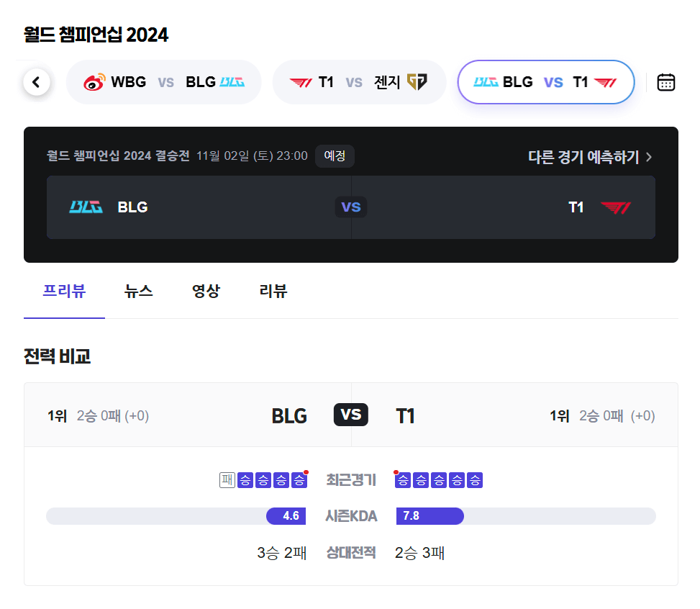The image size is (700, 609).
Task: Click T1's 7.8 season KDA bar
Action: 429,516
